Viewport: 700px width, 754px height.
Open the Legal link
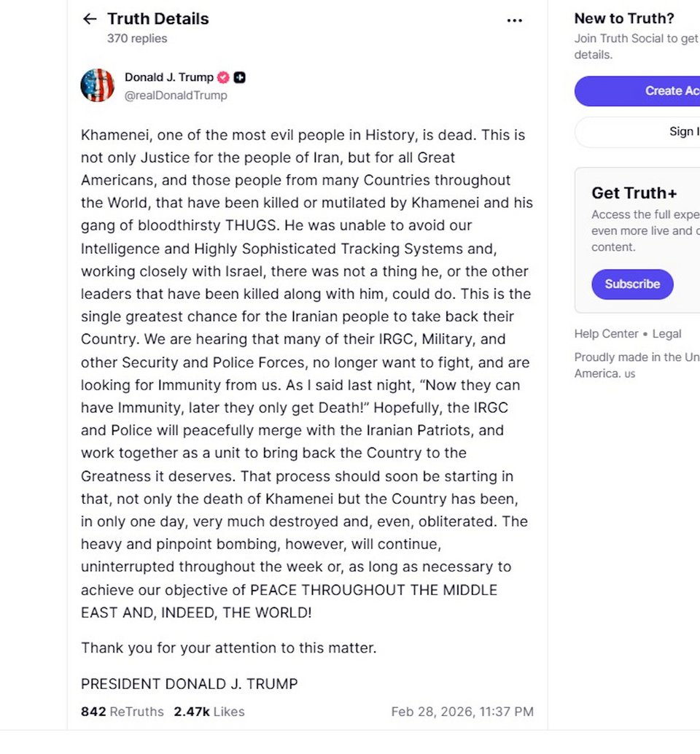666,334
